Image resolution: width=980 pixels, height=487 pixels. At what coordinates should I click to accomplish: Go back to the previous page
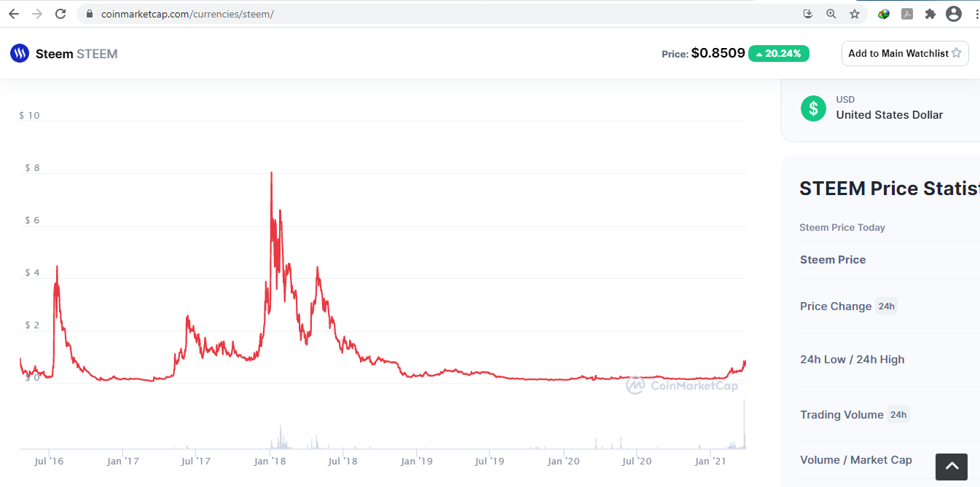click(x=14, y=14)
